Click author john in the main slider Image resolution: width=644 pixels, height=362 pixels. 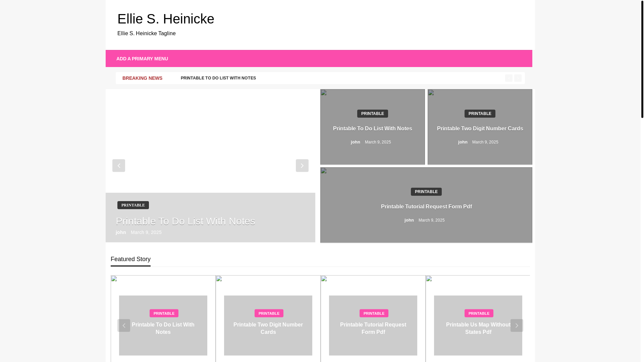coord(121,232)
